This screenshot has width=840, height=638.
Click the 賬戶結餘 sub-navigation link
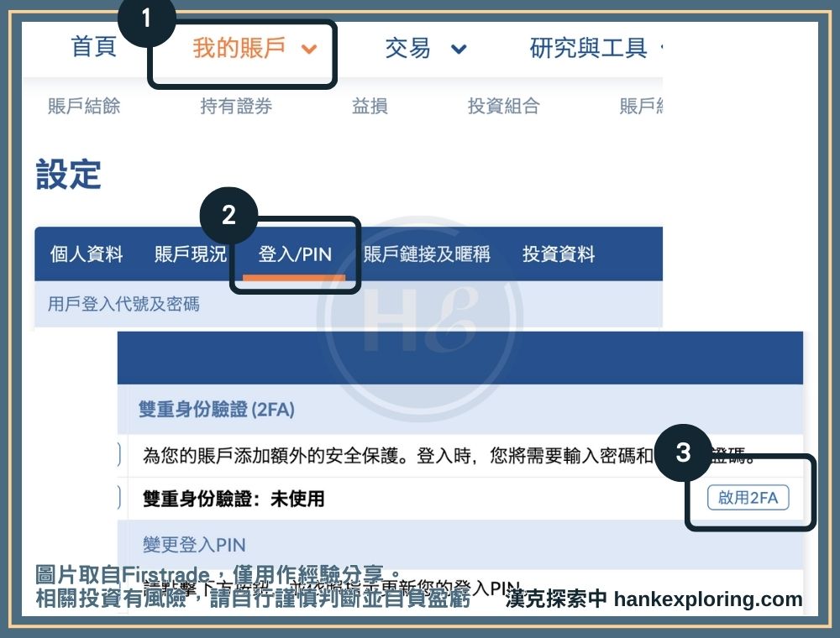click(x=84, y=106)
